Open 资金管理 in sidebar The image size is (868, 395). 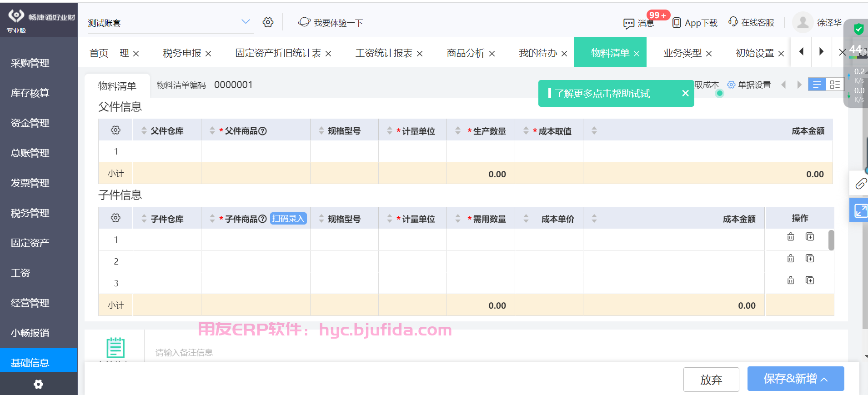tap(30, 123)
